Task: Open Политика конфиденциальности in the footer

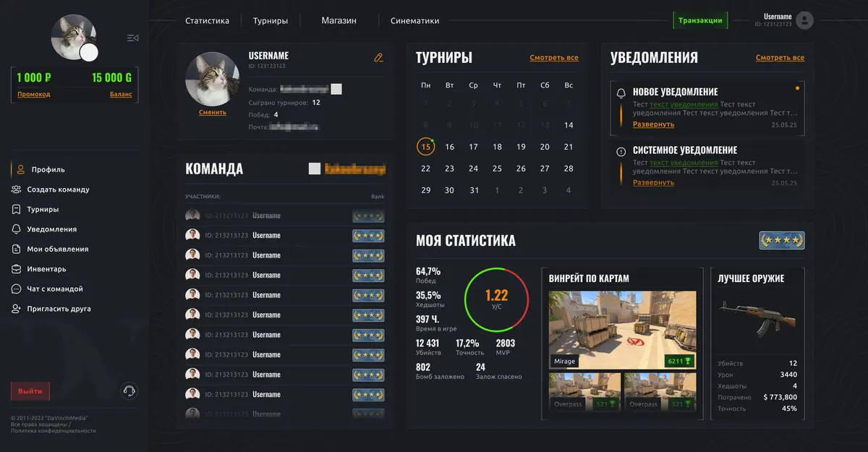Action: click(x=54, y=430)
